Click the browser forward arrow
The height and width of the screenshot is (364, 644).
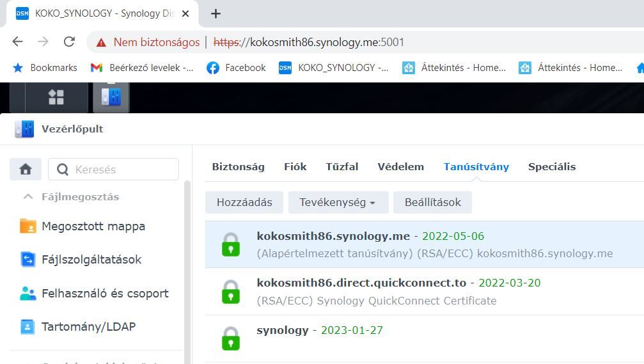click(x=43, y=42)
